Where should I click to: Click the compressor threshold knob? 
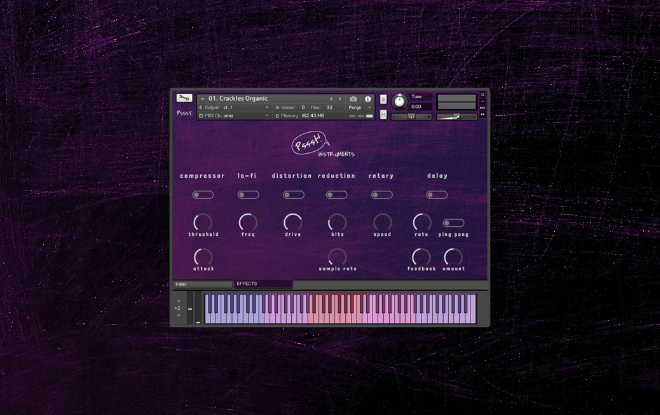(203, 222)
